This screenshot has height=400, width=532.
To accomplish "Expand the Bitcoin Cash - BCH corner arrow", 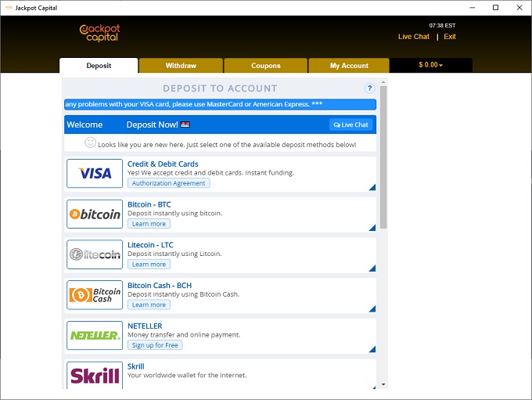I will click(372, 308).
